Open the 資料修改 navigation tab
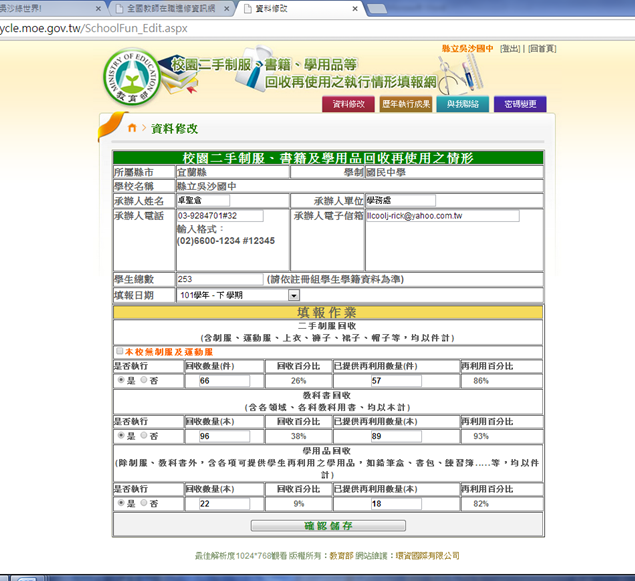Viewport: 635px width, 581px height. point(350,104)
